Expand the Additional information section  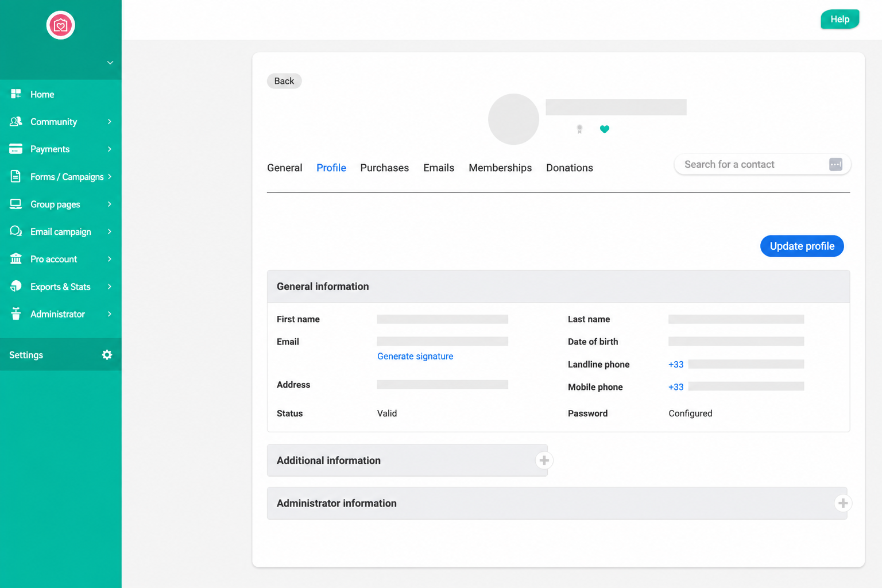point(544,461)
